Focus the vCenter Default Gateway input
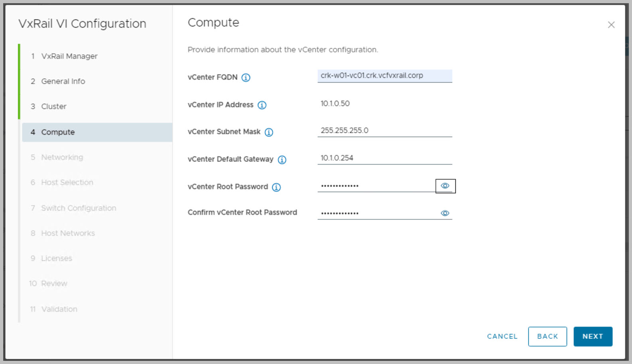Image resolution: width=632 pixels, height=364 pixels. [x=384, y=158]
